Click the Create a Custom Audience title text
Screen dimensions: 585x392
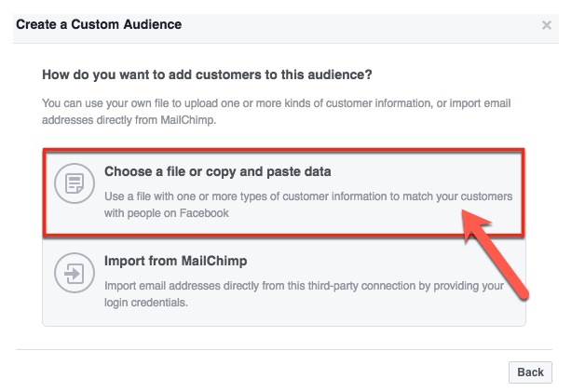[x=99, y=24]
